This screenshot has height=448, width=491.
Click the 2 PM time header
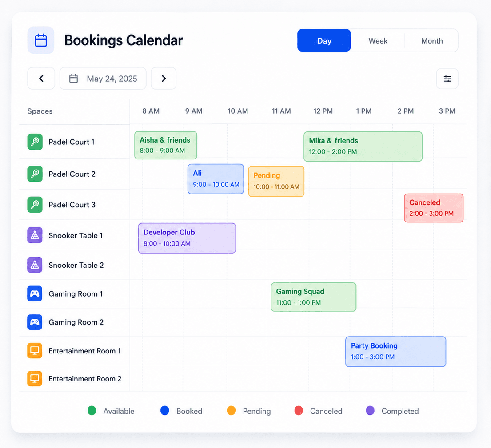[x=406, y=111]
